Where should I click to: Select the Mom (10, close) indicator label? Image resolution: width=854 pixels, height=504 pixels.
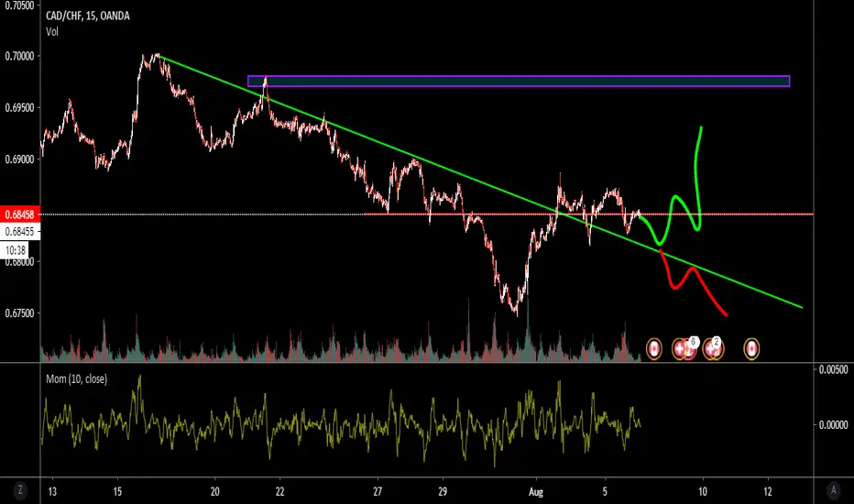(76, 378)
